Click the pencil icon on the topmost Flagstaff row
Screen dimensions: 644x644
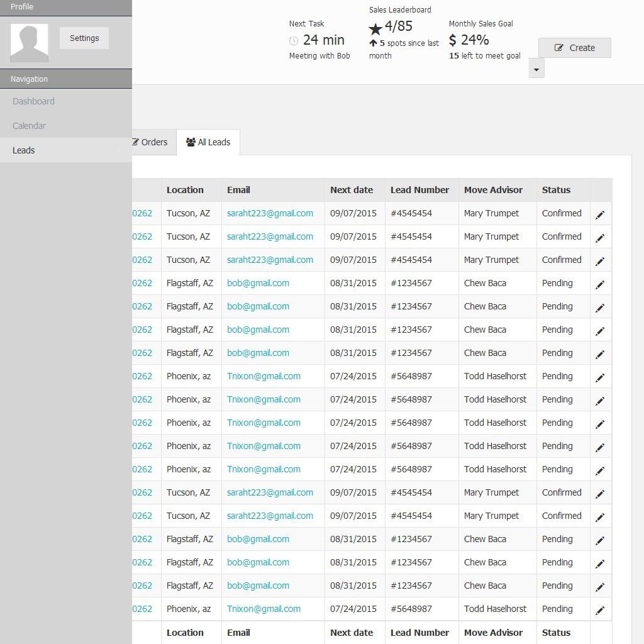(600, 284)
